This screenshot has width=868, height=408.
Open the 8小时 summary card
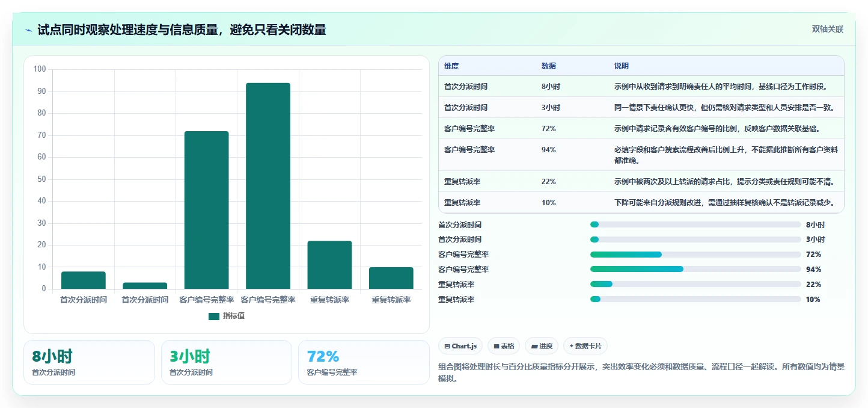coord(89,362)
